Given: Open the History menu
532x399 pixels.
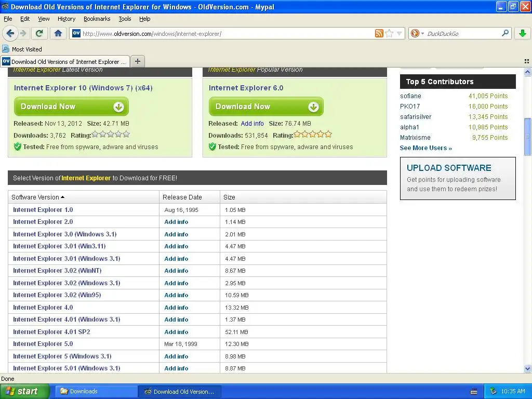Looking at the screenshot, I should [66, 19].
